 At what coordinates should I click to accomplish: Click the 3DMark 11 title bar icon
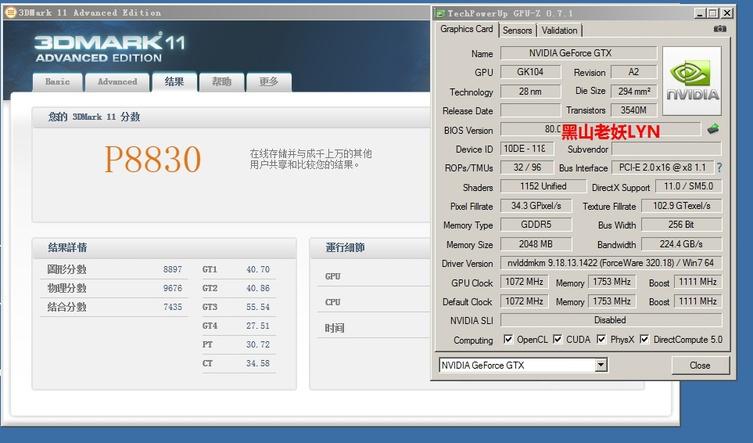tap(10, 12)
